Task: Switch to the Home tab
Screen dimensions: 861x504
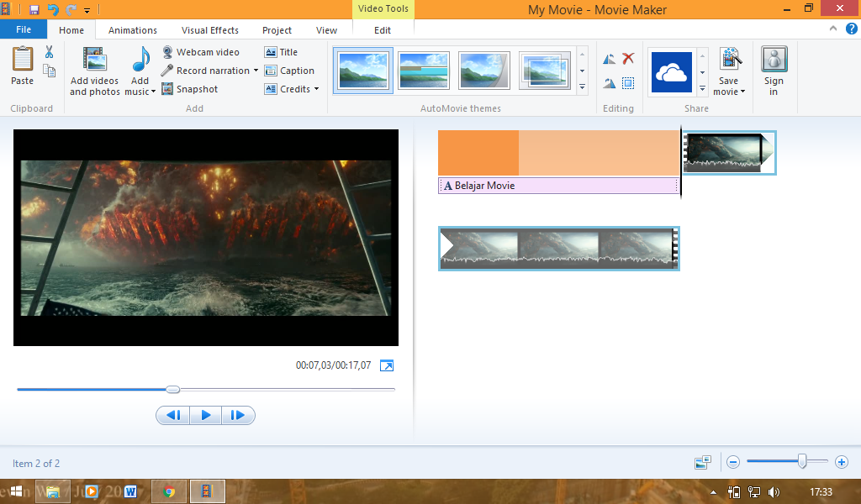Action: pyautogui.click(x=71, y=30)
